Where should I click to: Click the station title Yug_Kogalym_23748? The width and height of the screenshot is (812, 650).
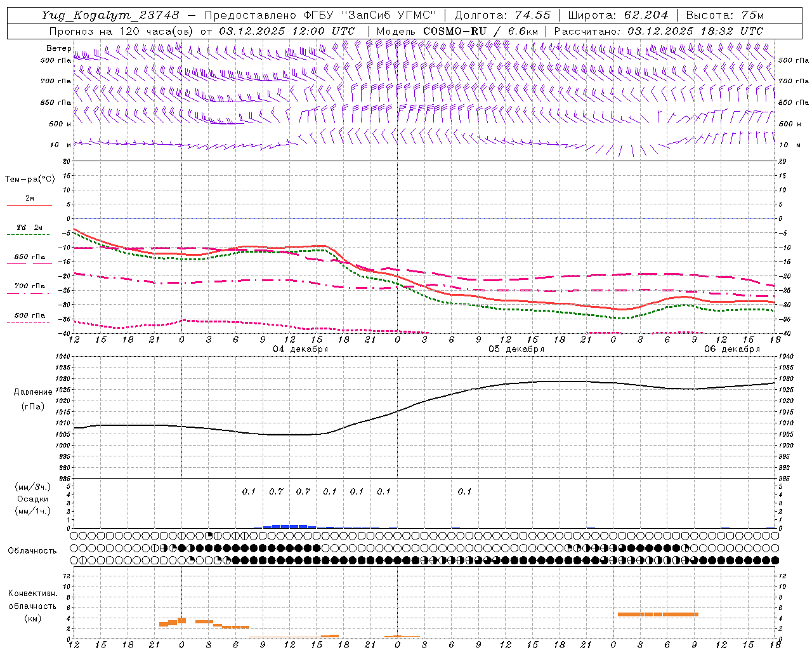coord(110,15)
